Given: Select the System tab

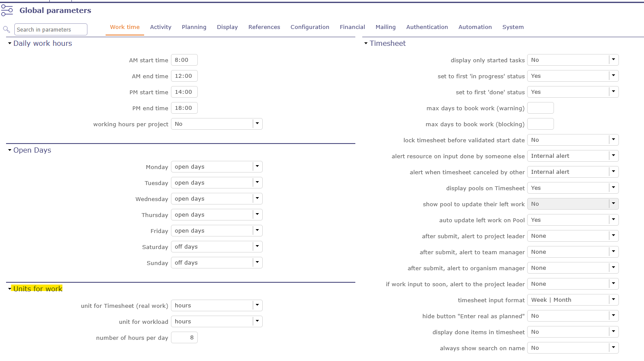Looking at the screenshot, I should click(x=513, y=27).
